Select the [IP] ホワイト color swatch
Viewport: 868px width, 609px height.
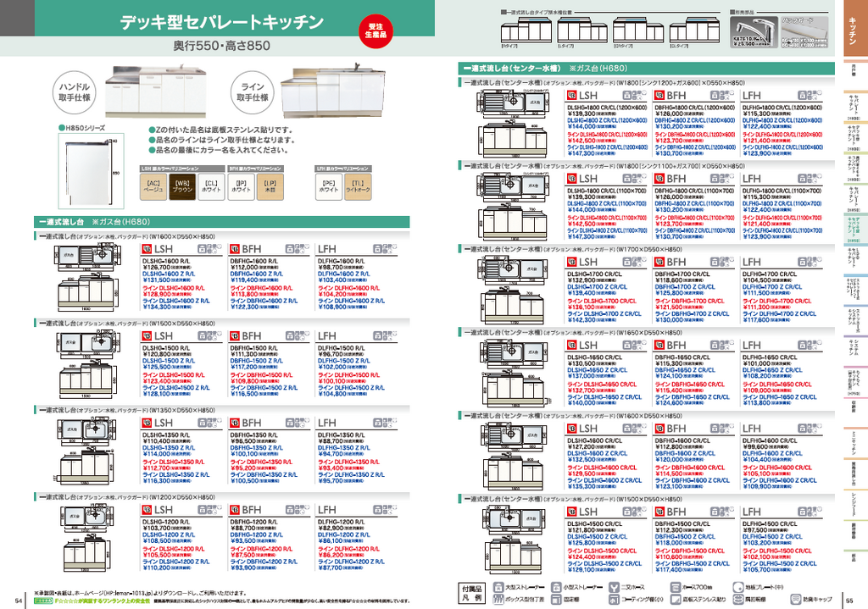tap(241, 186)
